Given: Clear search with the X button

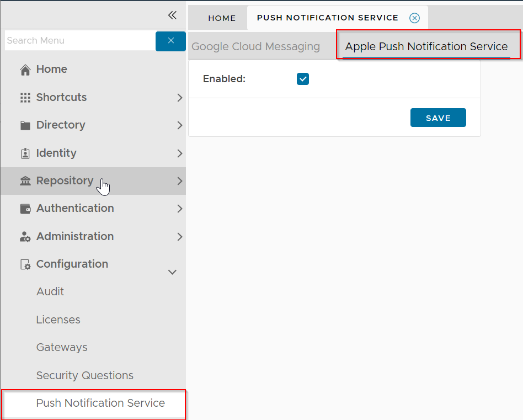Looking at the screenshot, I should click(x=170, y=41).
